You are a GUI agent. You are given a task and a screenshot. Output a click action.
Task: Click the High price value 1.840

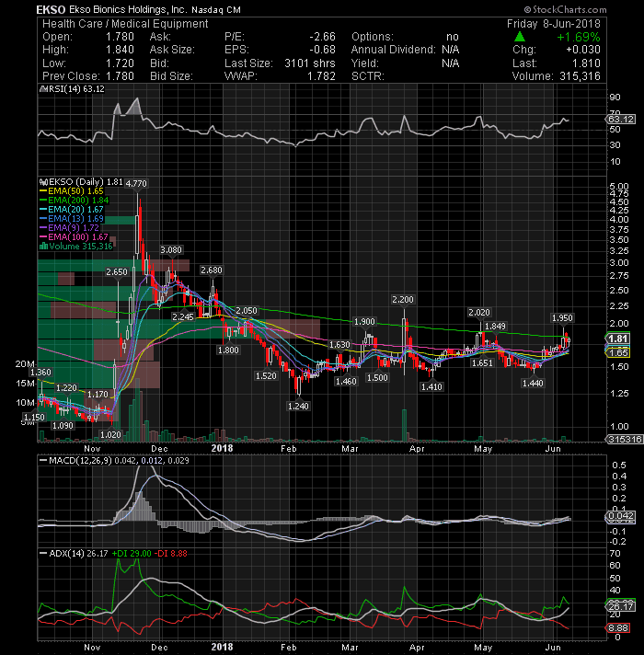pos(120,50)
